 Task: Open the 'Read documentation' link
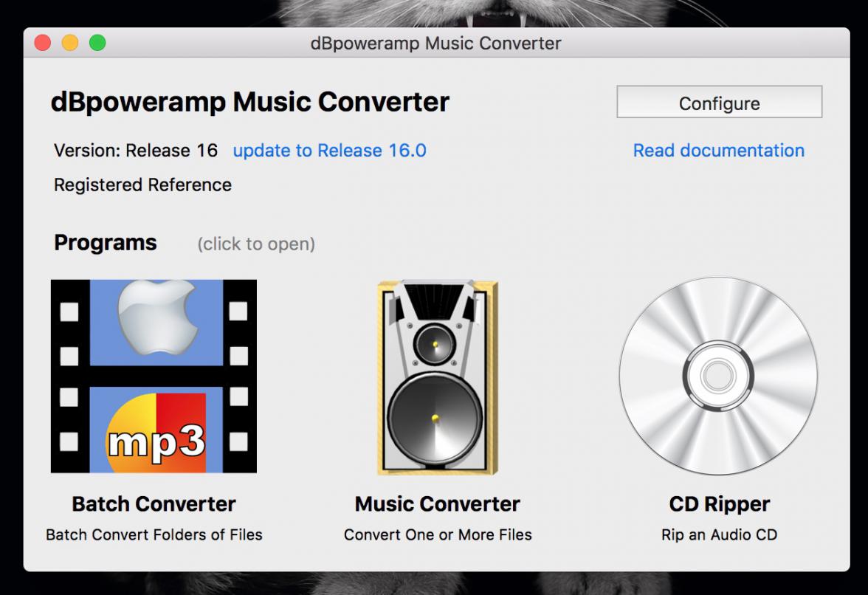(718, 151)
